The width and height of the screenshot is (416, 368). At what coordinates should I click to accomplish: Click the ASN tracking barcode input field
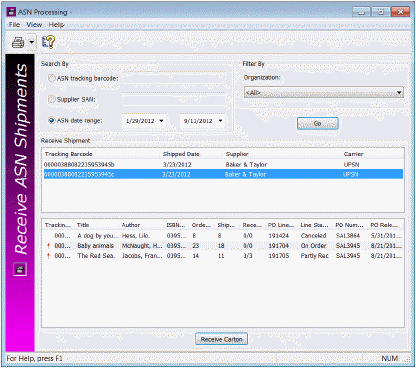[174, 78]
